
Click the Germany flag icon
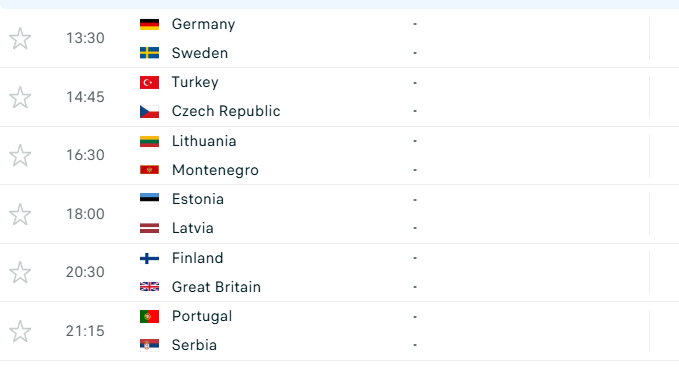(x=149, y=24)
